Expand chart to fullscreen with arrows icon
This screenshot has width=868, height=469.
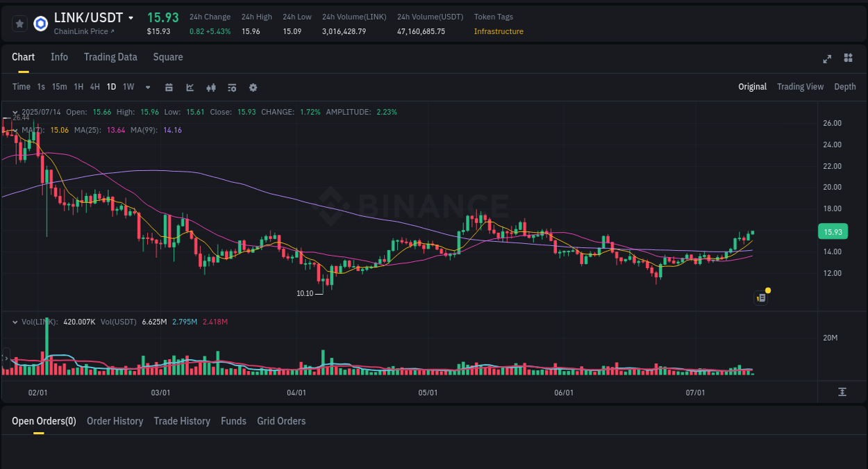[x=826, y=59]
